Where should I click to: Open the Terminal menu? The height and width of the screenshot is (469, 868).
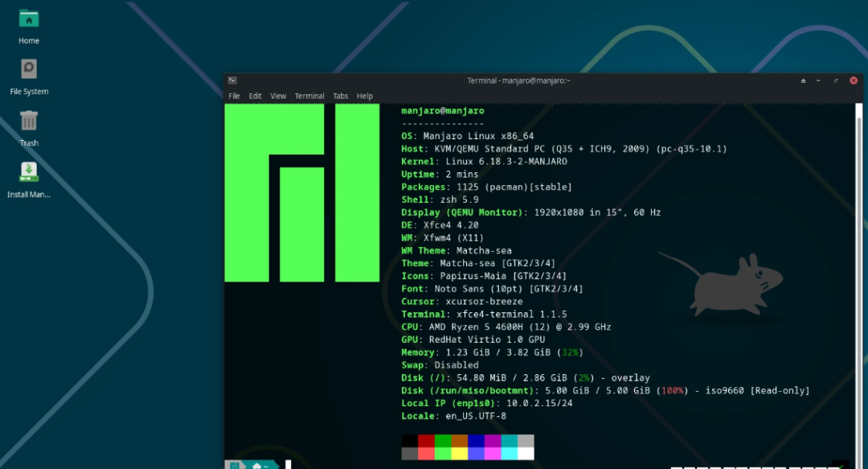(x=309, y=96)
